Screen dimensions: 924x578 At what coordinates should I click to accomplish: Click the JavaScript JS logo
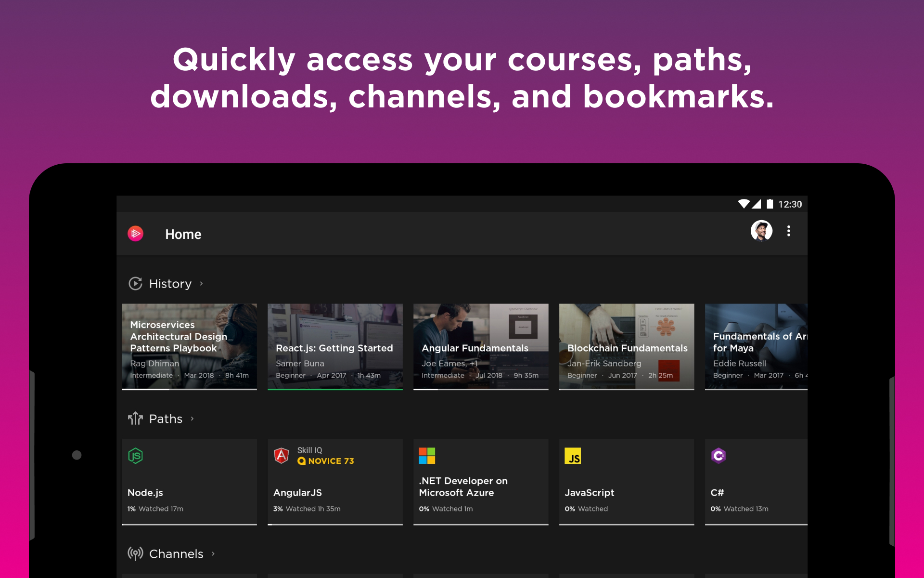573,455
